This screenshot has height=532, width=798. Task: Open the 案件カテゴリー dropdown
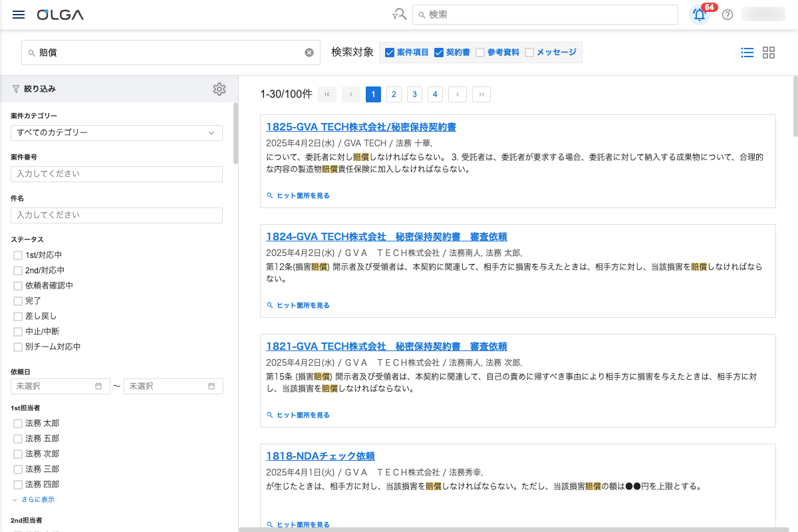pyautogui.click(x=116, y=133)
